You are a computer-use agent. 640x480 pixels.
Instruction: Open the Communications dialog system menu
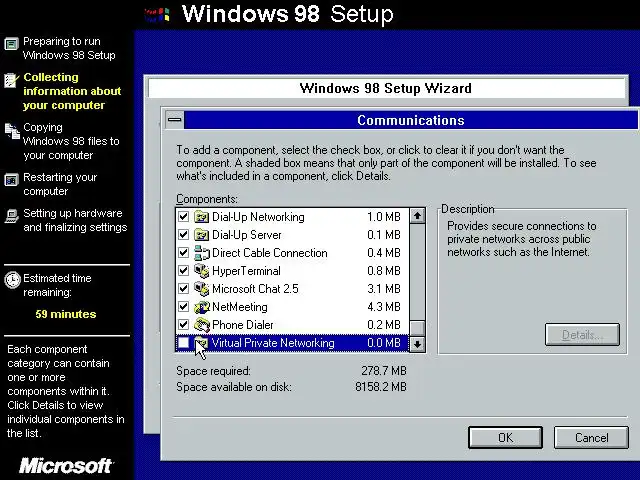(175, 120)
